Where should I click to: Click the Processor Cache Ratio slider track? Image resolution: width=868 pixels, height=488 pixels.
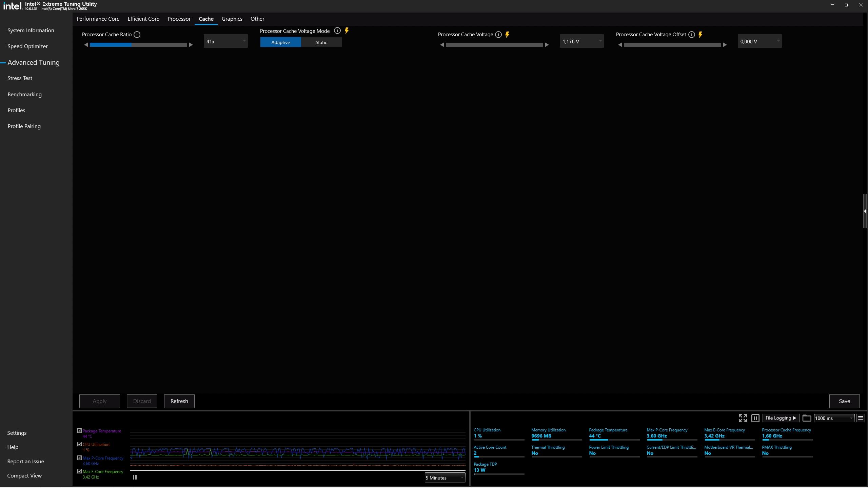[x=138, y=45]
